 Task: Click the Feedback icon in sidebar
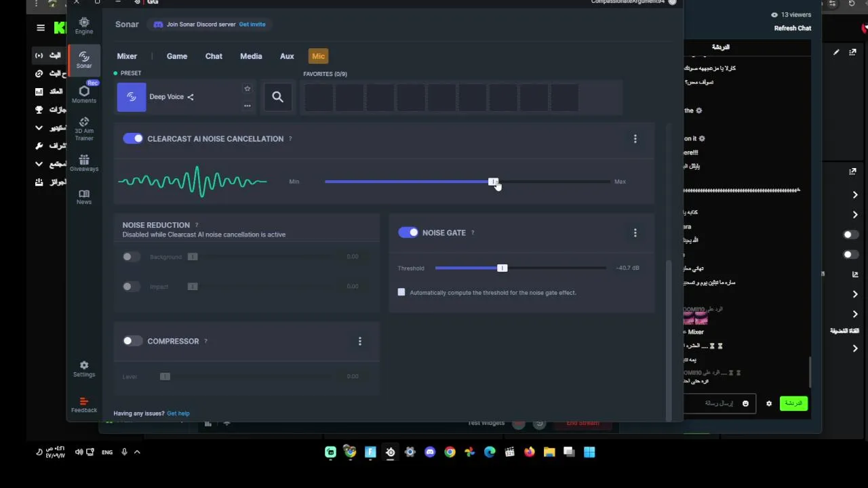click(84, 405)
